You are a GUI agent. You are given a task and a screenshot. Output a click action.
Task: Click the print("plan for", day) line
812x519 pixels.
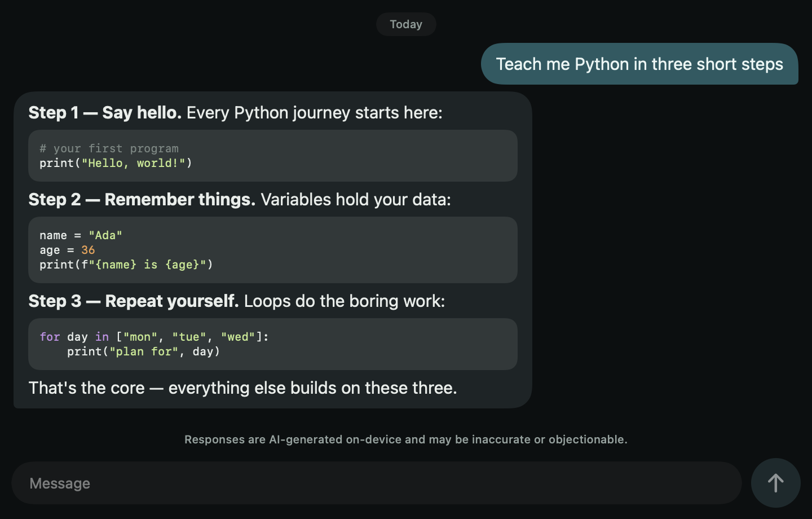143,351
